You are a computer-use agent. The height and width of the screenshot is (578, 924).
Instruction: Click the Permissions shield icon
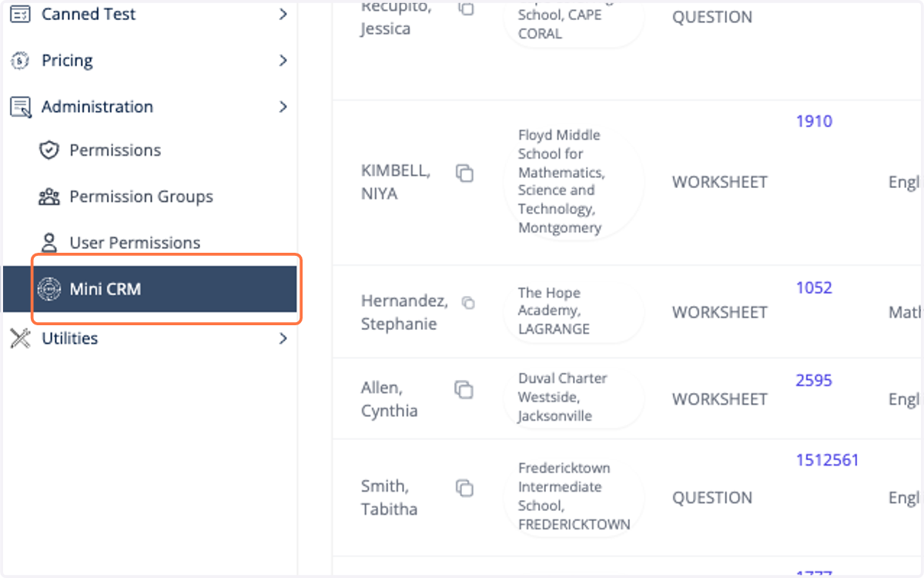pos(49,150)
